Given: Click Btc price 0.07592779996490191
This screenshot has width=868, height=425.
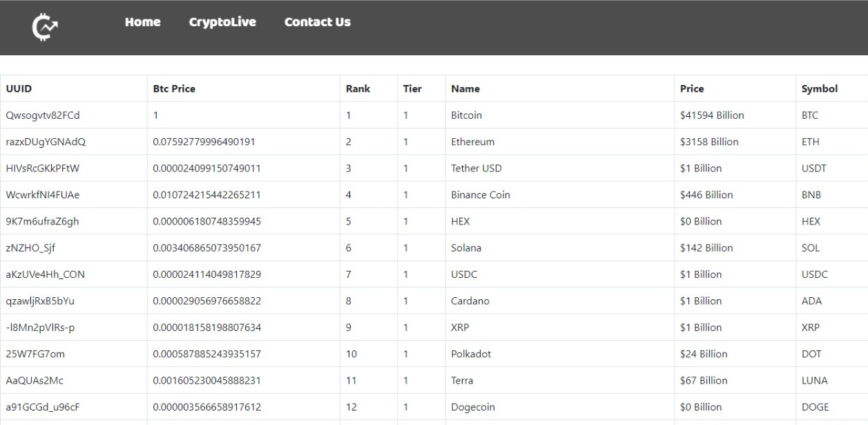Looking at the screenshot, I should click(204, 142).
